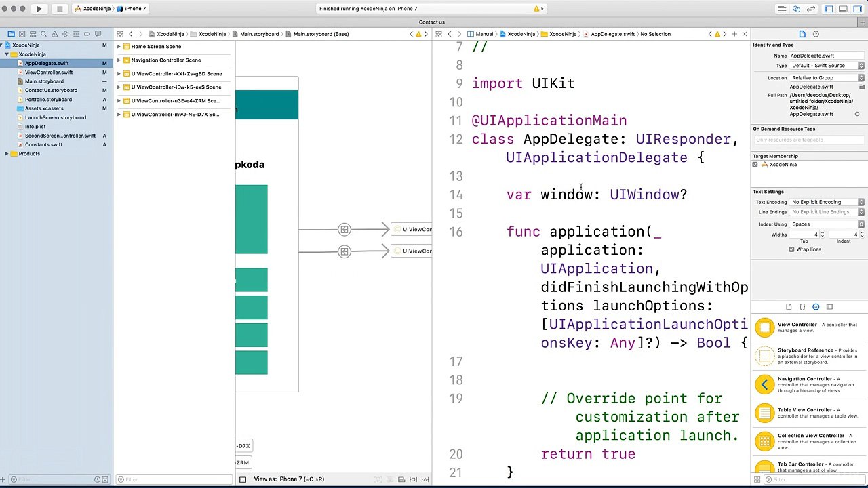
Task: Open the File inspector
Action: pos(802,34)
